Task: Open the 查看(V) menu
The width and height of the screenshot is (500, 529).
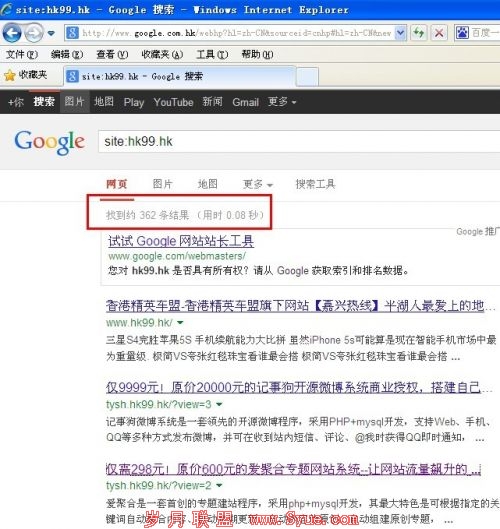Action: tap(112, 54)
